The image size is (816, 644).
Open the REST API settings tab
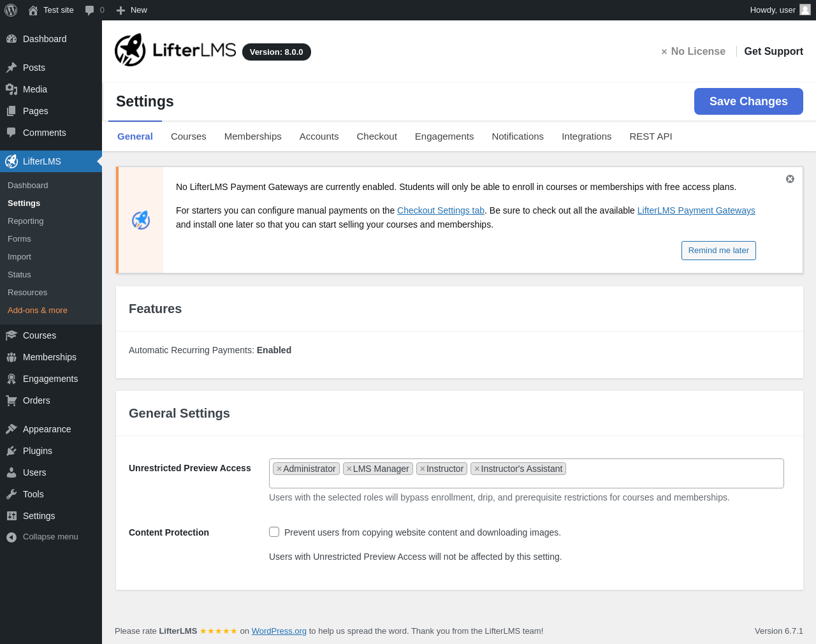pos(651,136)
